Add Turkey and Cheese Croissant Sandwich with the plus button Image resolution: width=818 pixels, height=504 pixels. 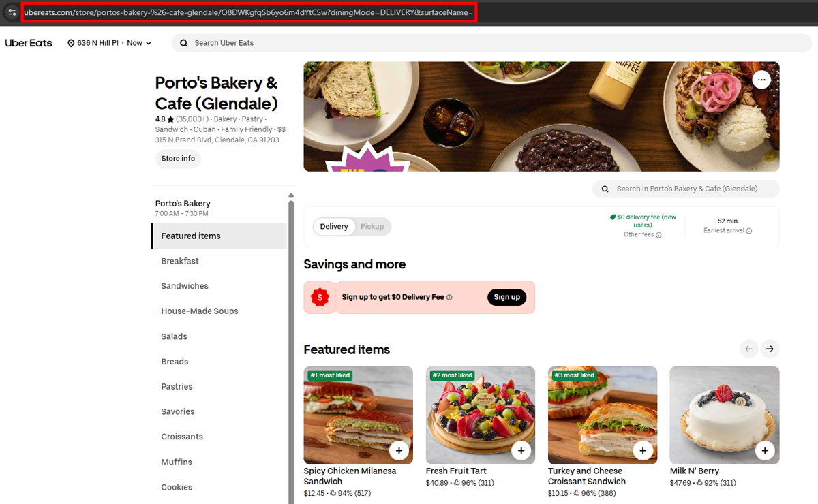click(643, 450)
